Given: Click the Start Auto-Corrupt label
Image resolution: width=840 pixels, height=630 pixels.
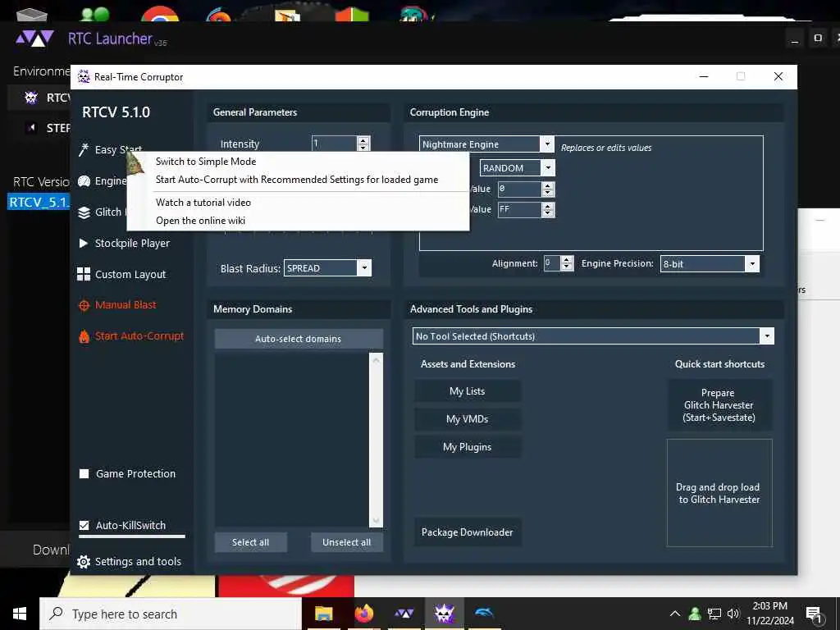Looking at the screenshot, I should pos(139,336).
